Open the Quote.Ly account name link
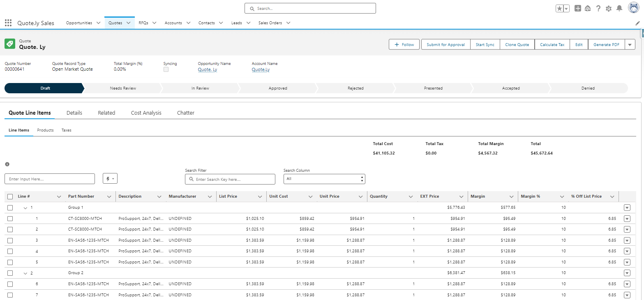 click(261, 69)
